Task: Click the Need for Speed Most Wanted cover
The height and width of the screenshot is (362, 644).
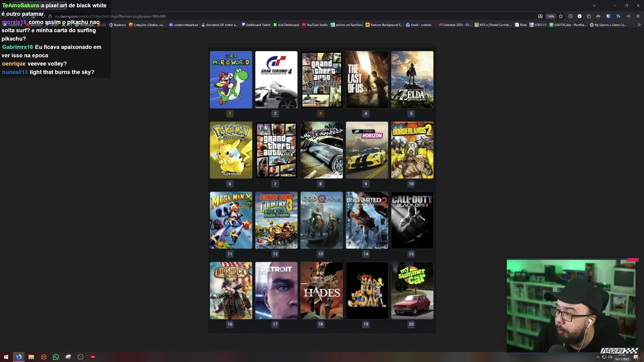Action: pyautogui.click(x=321, y=150)
